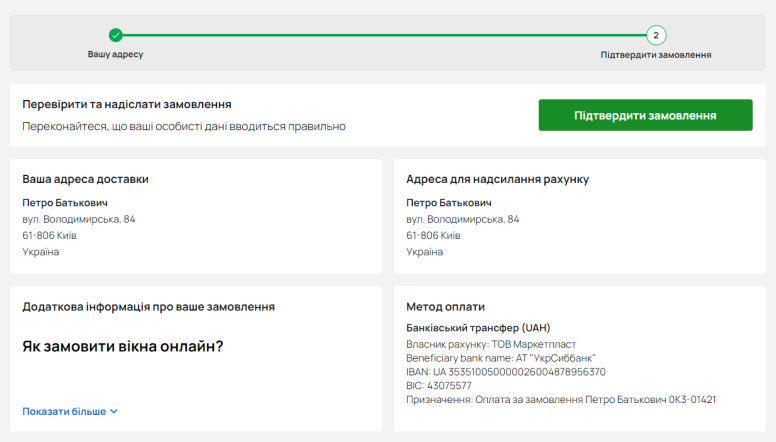Screen dimensions: 776x442
Task: Click the Призначення payment purpose line
Action: pyautogui.click(x=561, y=399)
